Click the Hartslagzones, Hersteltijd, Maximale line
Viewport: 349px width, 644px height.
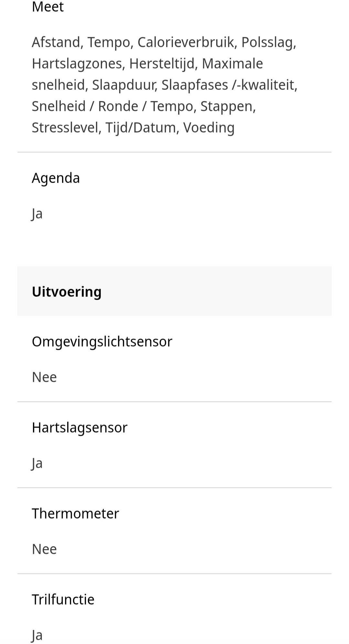click(147, 64)
